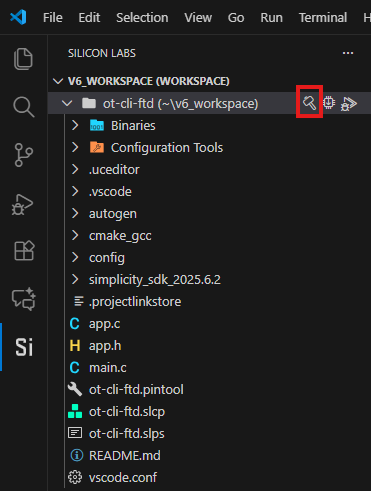Click the Configuration Tools folder icon
The width and height of the screenshot is (371, 491).
[x=97, y=147]
